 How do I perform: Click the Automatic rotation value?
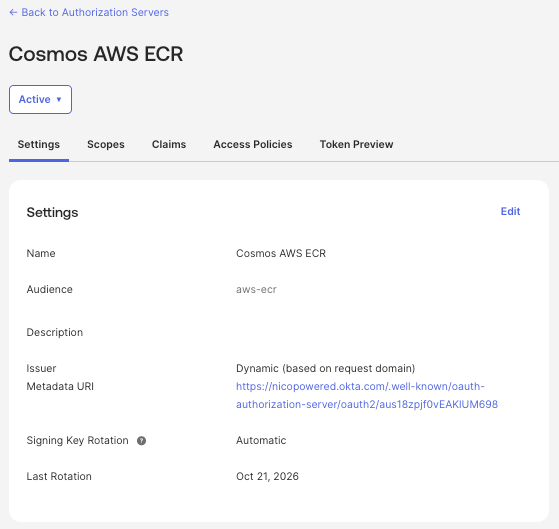tap(261, 441)
